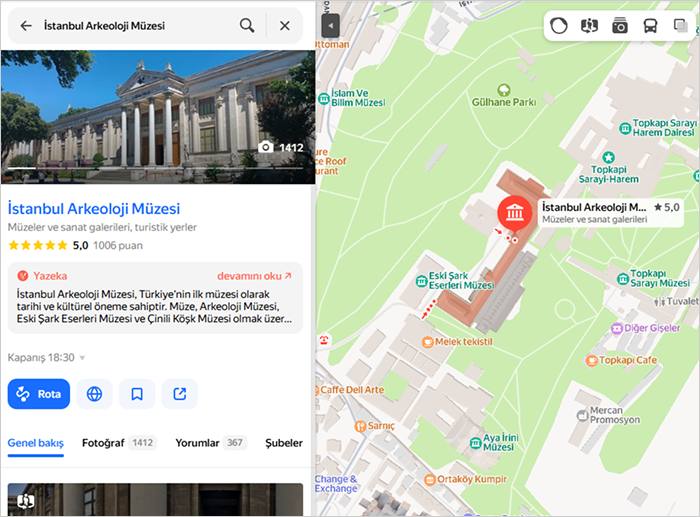Click the magnifier search icon

coord(247,25)
